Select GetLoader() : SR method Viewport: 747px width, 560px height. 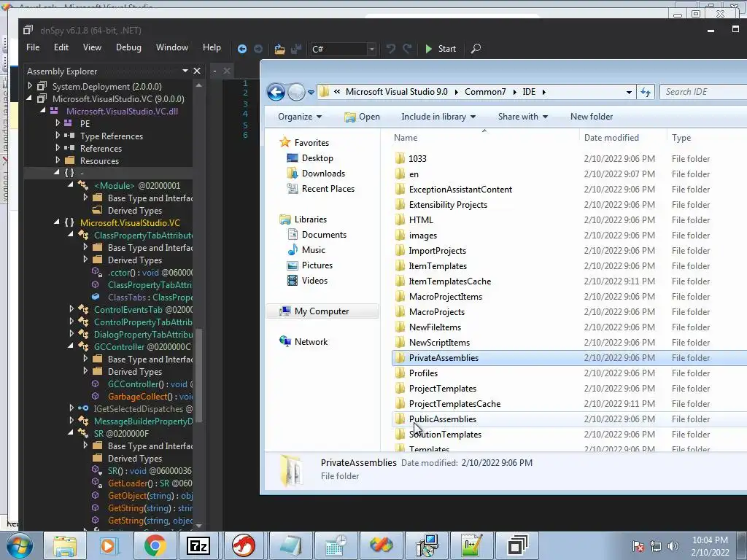(150, 483)
